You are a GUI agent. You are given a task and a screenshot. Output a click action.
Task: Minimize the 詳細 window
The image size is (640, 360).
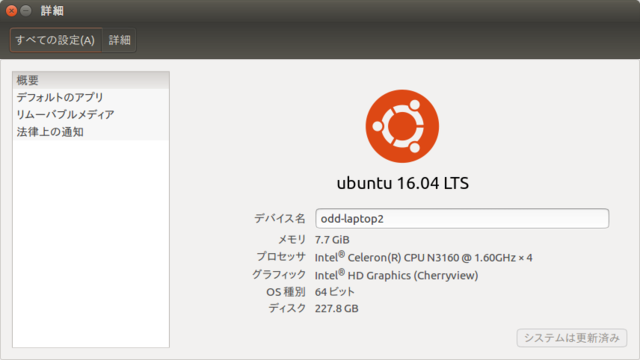26,11
